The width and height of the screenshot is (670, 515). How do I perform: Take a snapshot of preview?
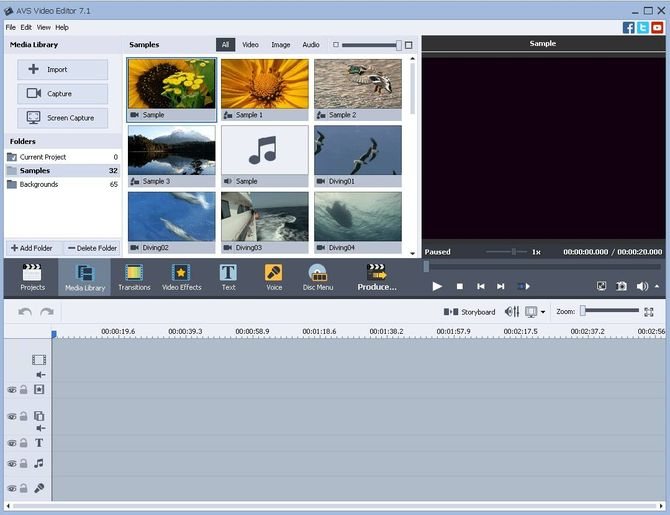click(x=621, y=286)
